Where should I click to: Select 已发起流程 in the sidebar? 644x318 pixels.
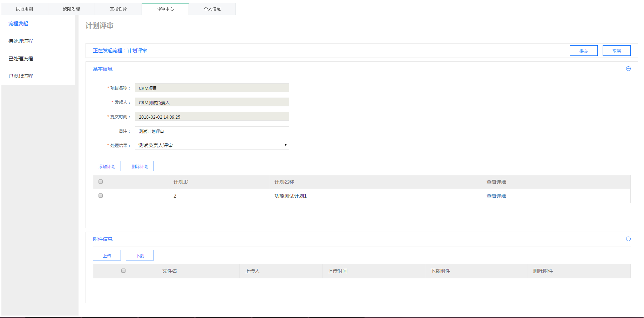pos(21,76)
